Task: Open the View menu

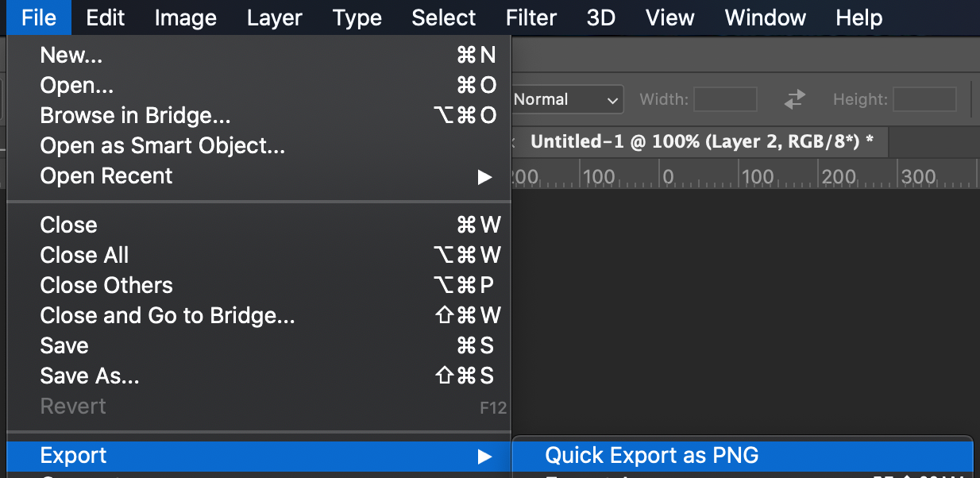Action: (670, 17)
